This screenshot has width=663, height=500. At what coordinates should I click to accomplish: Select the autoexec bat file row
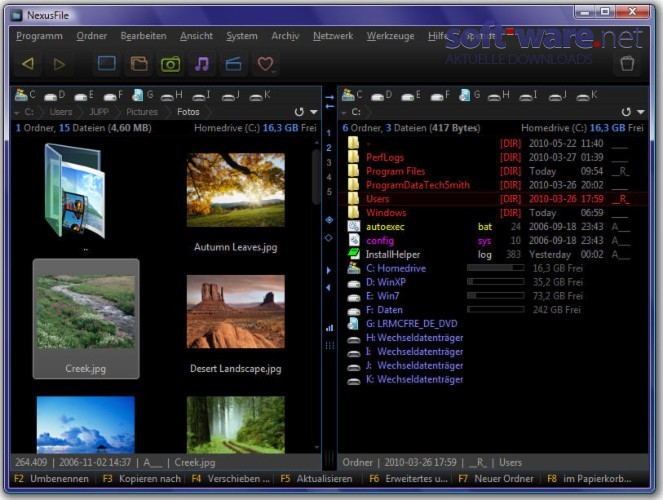click(493, 227)
